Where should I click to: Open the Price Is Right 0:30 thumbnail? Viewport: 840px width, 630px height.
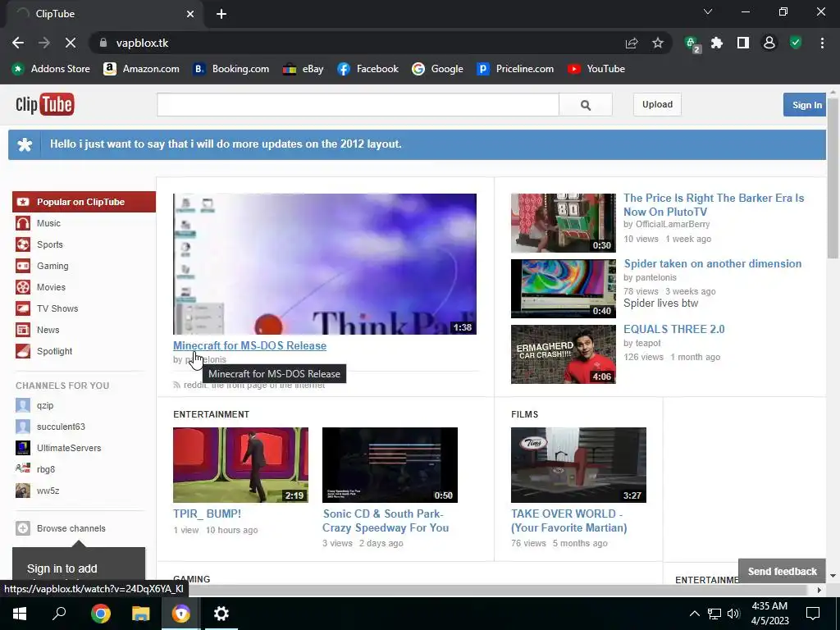point(563,223)
